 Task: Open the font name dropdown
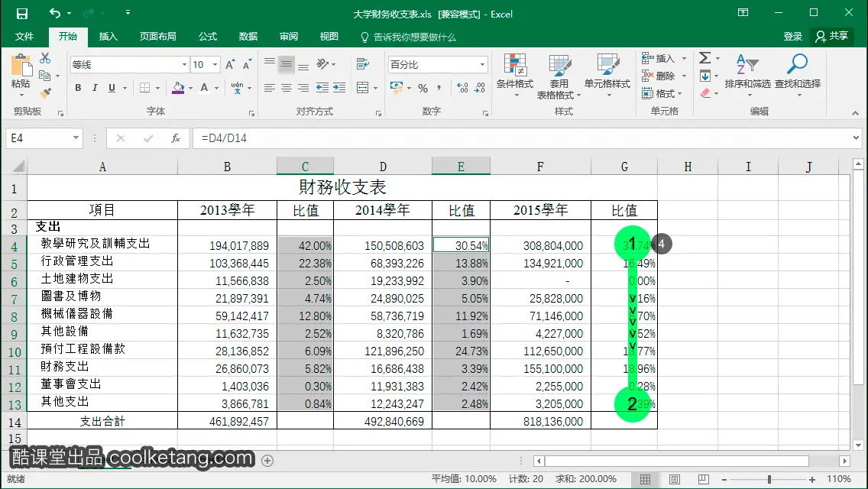[184, 65]
